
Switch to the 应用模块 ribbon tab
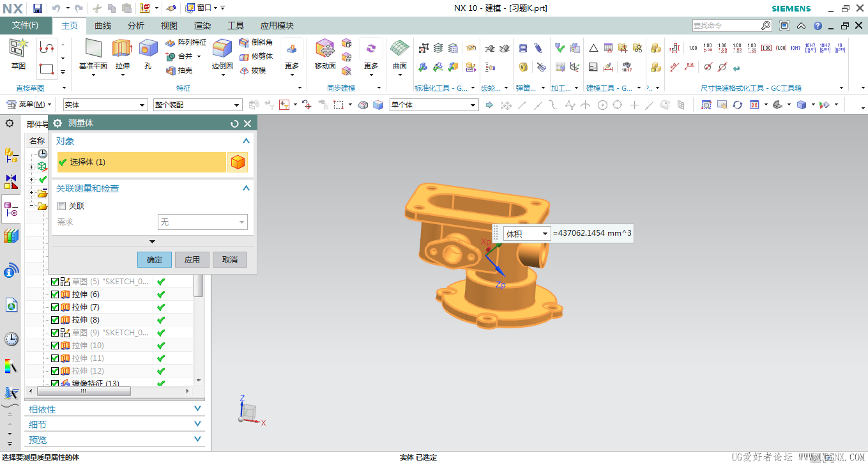[x=277, y=26]
